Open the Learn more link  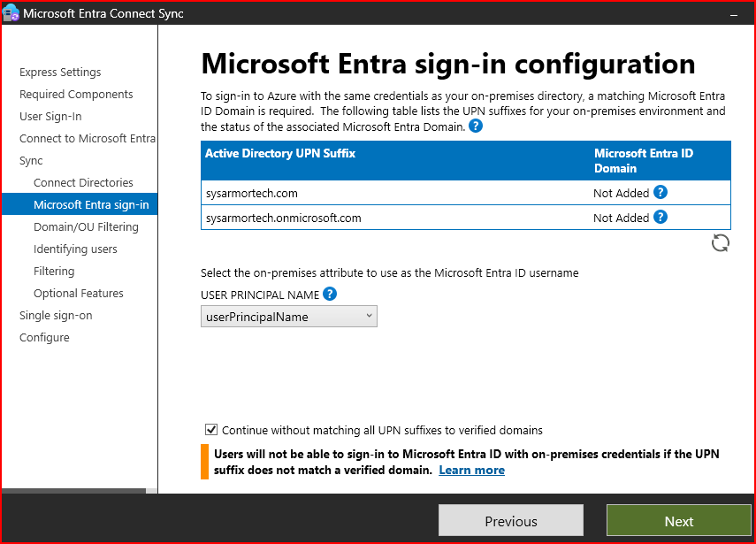471,471
